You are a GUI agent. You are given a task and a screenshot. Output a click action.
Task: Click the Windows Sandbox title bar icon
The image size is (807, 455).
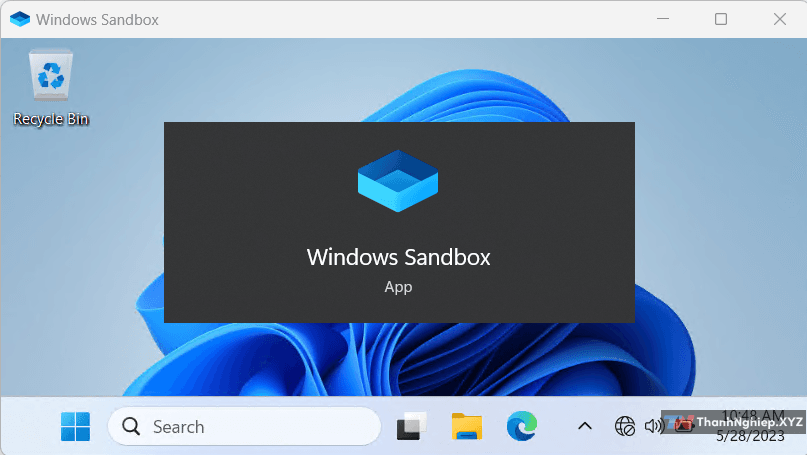[20, 20]
